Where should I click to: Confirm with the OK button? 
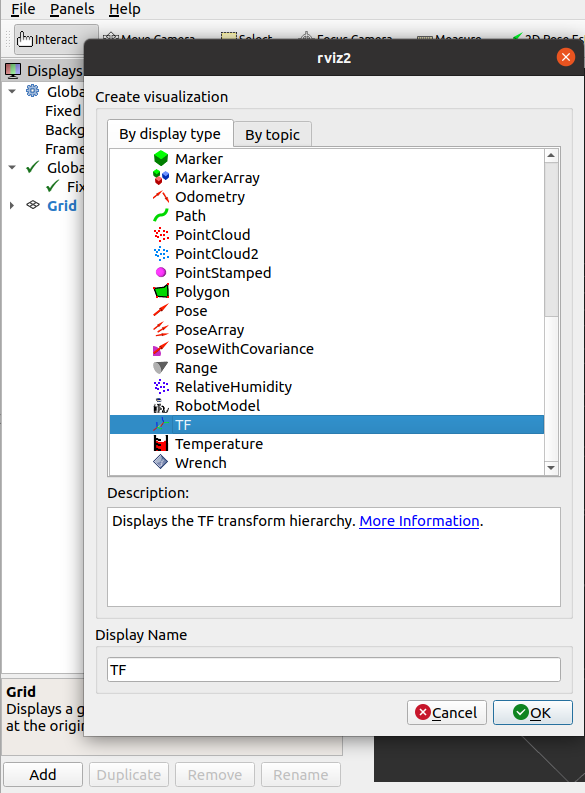pyautogui.click(x=532, y=713)
